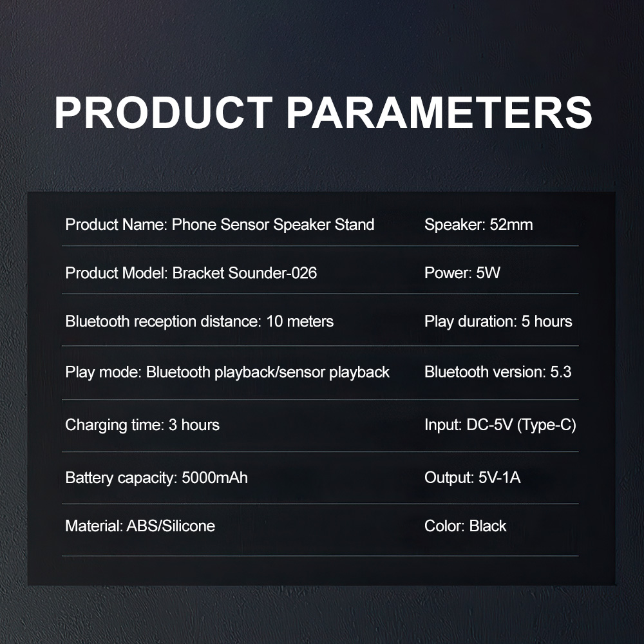Click the Product Model: Bracket Sounder-026 line
Screen dimensions: 644x644
click(x=191, y=273)
